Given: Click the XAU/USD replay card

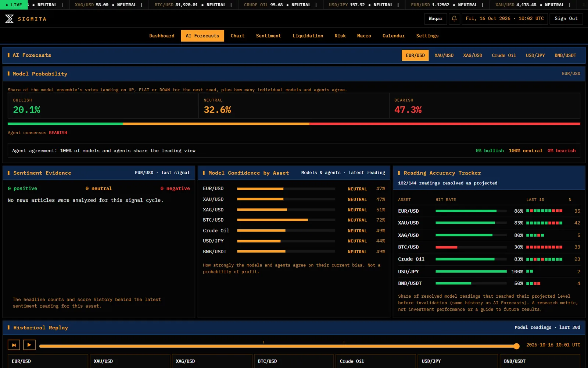Looking at the screenshot, I should click(130, 361).
